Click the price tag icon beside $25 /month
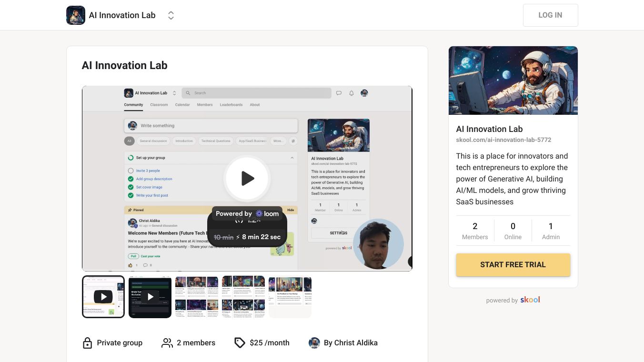 [x=240, y=343]
